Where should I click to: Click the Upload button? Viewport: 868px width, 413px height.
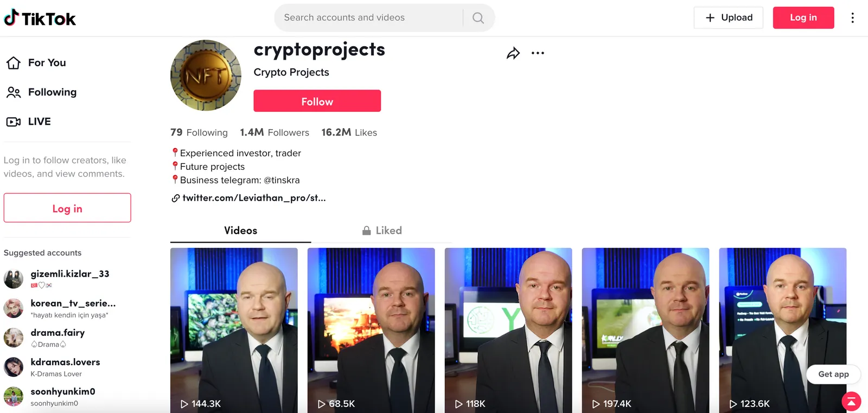tap(729, 18)
